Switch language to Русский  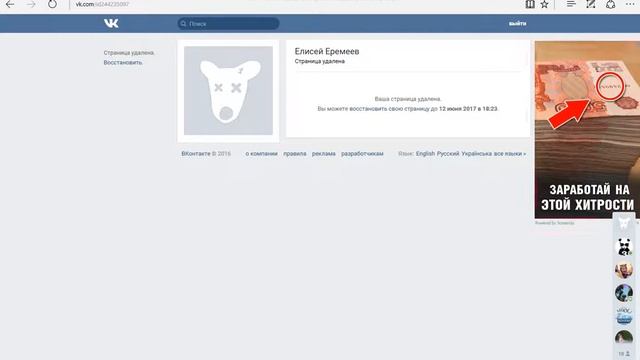point(448,154)
